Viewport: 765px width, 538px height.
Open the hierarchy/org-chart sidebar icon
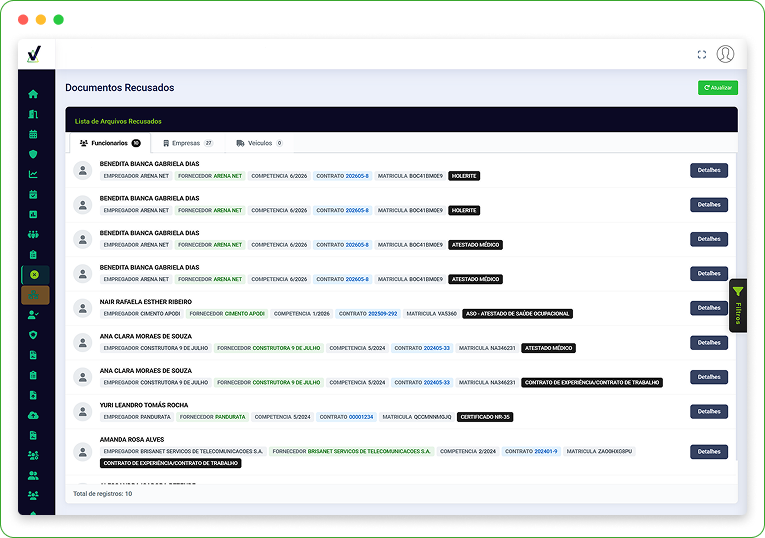pyautogui.click(x=35, y=295)
